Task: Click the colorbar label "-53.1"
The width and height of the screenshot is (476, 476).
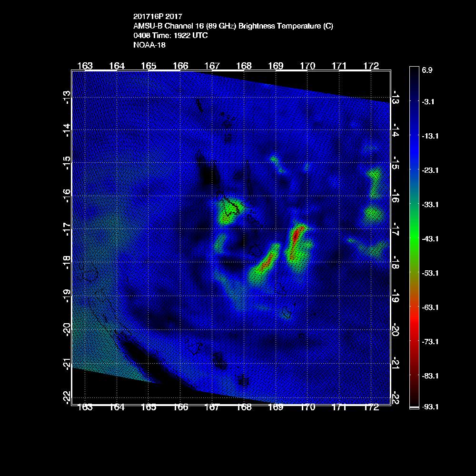Action: tap(430, 273)
